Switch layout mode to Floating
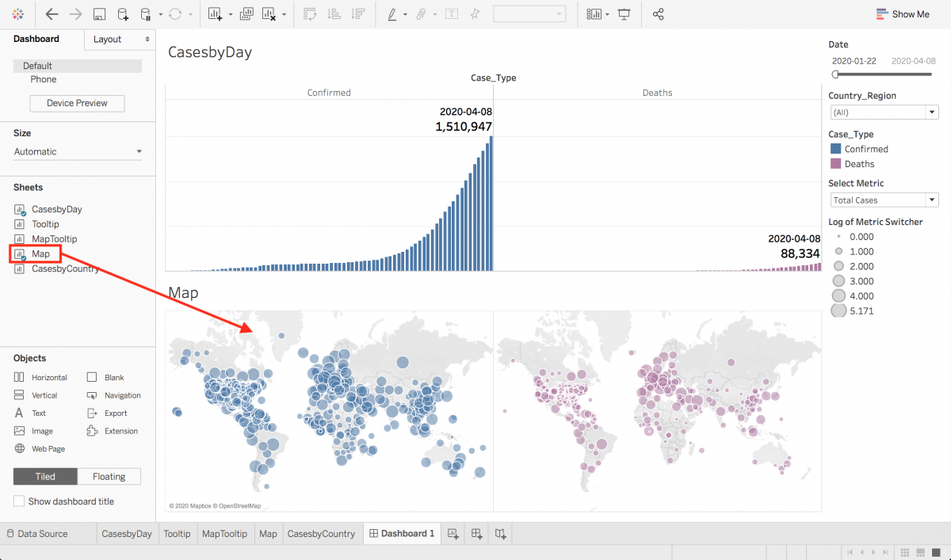951x560 pixels. pyautogui.click(x=109, y=476)
